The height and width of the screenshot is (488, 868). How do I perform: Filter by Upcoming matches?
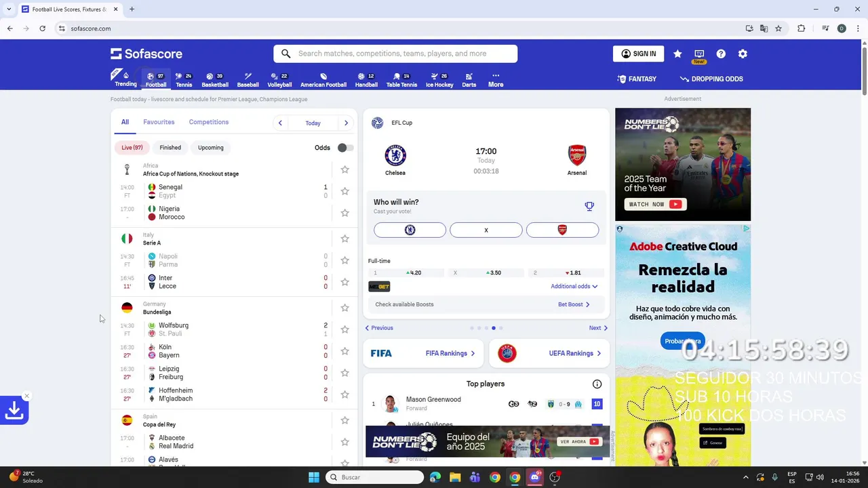(x=211, y=147)
